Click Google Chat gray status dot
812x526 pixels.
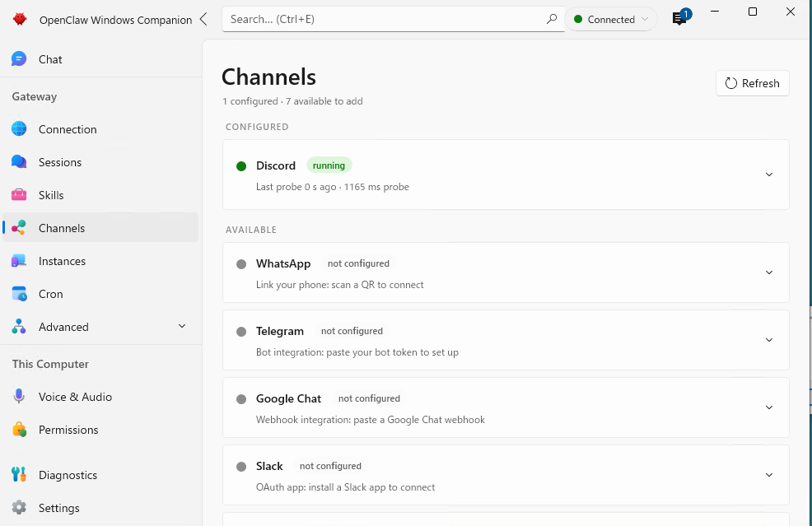tap(241, 399)
